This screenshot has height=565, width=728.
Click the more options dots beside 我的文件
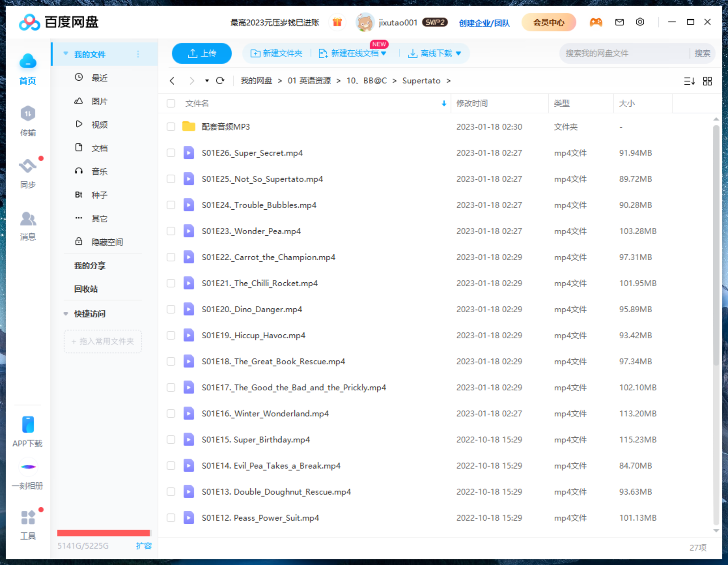click(x=138, y=54)
